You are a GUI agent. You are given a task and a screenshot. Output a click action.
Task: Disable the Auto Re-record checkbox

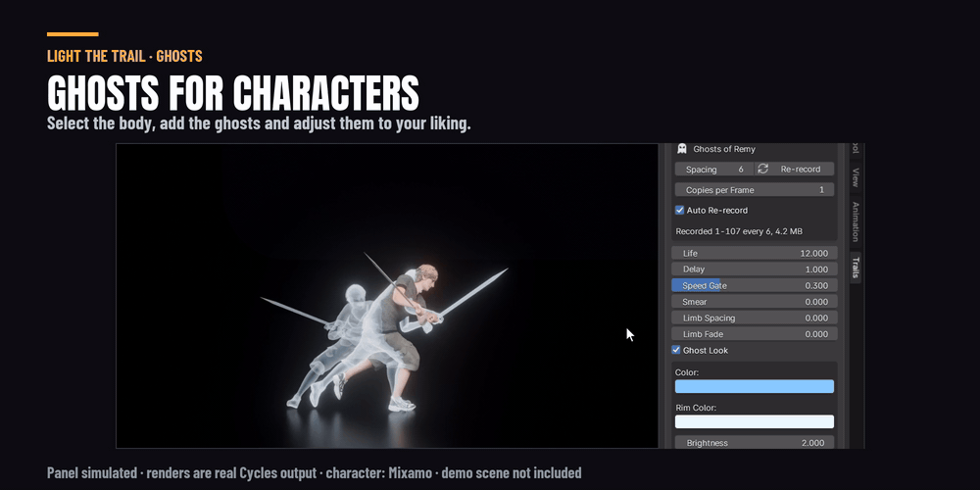point(679,210)
